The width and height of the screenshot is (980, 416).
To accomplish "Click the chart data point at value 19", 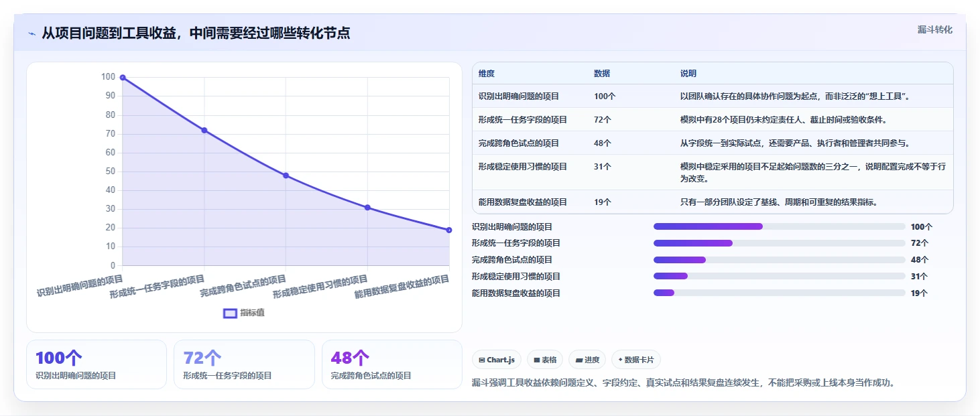I will pyautogui.click(x=449, y=230).
